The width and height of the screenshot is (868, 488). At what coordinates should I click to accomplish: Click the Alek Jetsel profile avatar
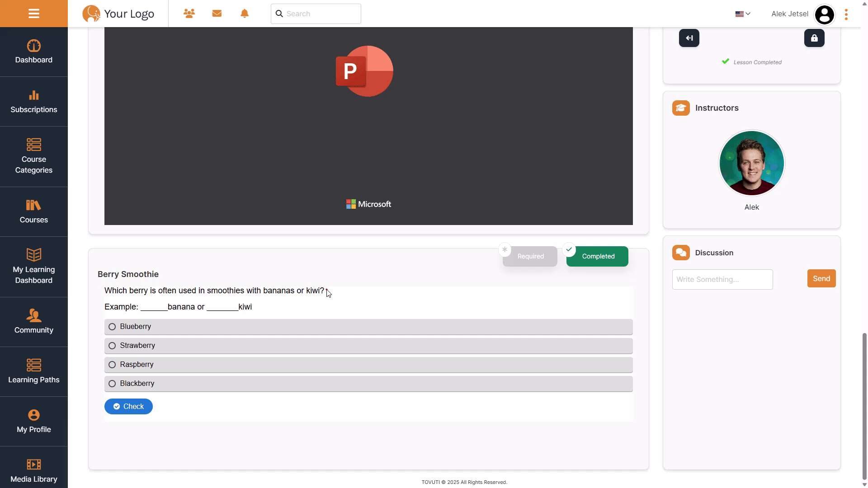pyautogui.click(x=825, y=14)
